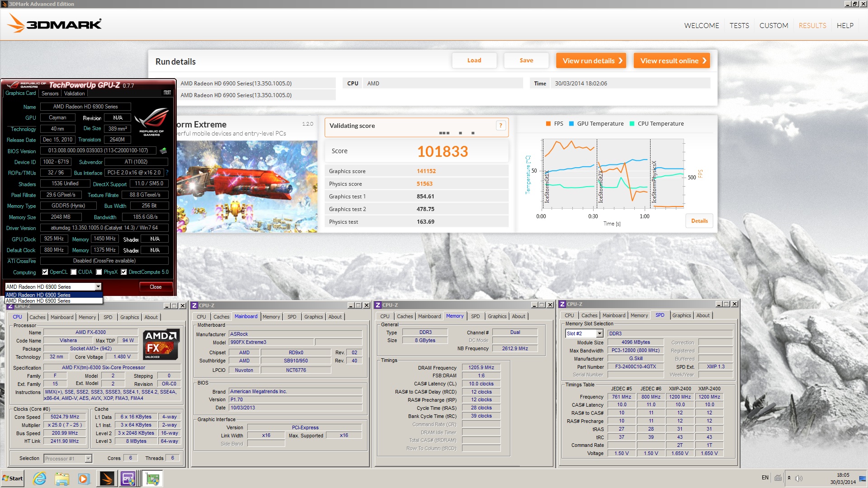Open Graphics tab in the Mainboard CPU-Z window
The image size is (868, 488).
pos(313,317)
